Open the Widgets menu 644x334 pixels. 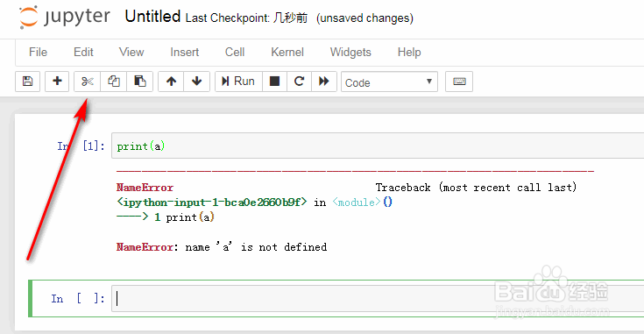[350, 53]
